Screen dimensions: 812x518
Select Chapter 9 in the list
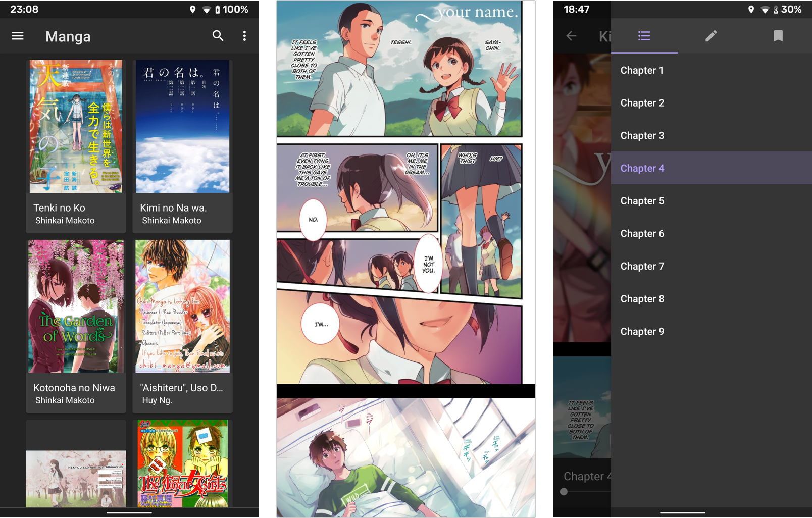click(x=712, y=332)
